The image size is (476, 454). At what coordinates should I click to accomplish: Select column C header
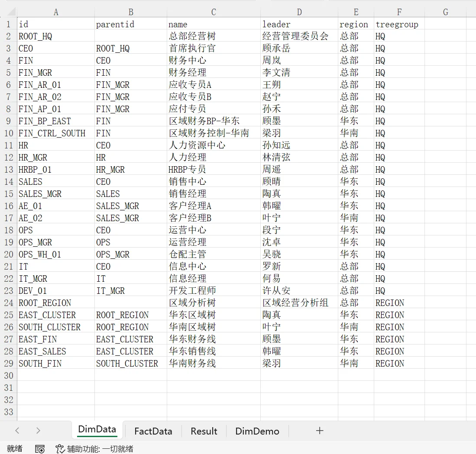coord(214,12)
